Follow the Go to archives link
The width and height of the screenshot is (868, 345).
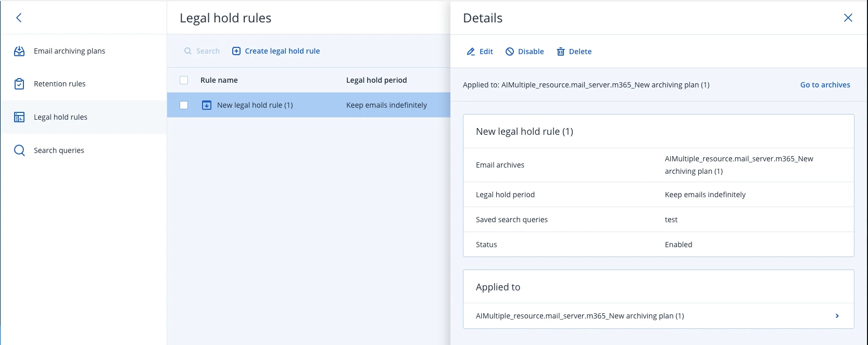[x=825, y=85]
